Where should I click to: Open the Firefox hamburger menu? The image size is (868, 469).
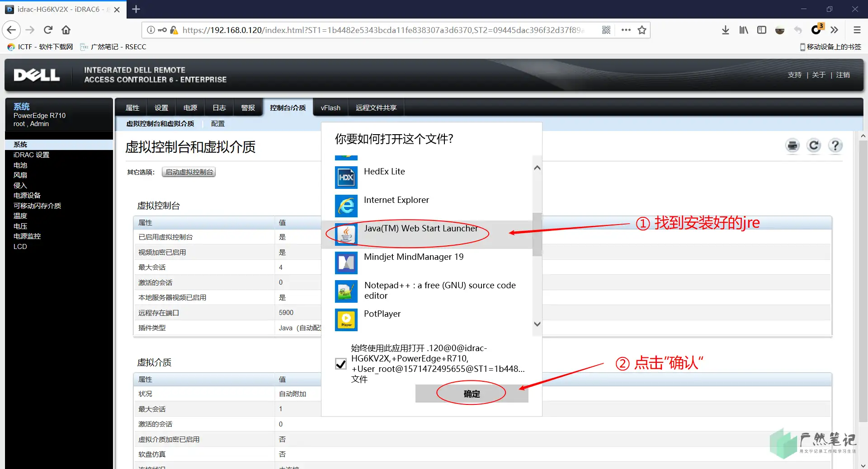[x=857, y=30]
